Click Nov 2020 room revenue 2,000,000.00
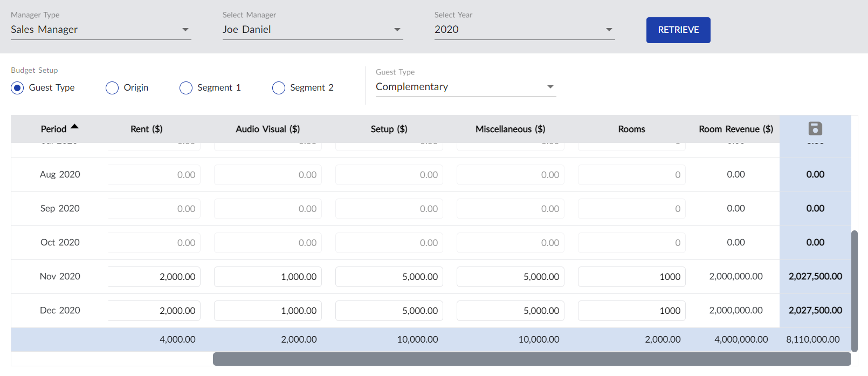 pyautogui.click(x=736, y=276)
